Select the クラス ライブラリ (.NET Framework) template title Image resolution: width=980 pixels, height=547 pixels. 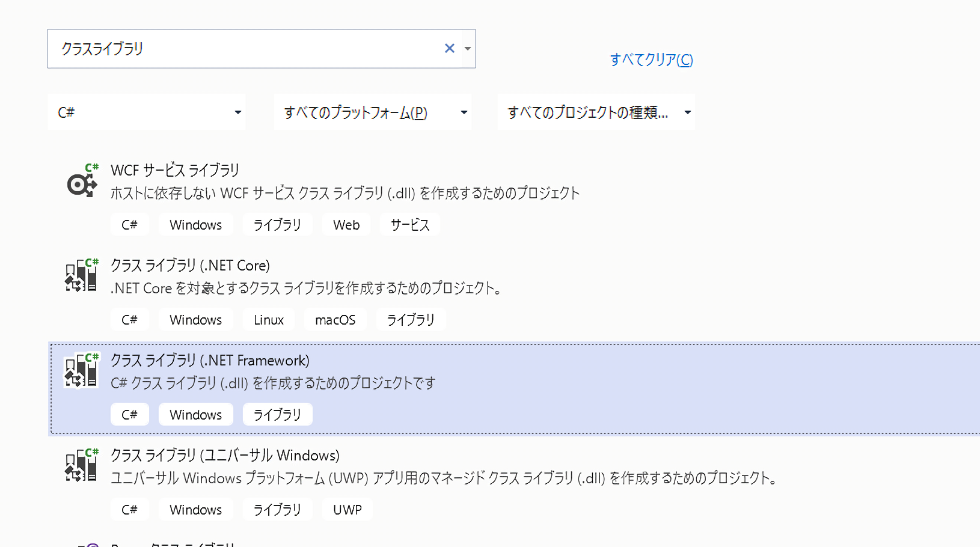(210, 361)
